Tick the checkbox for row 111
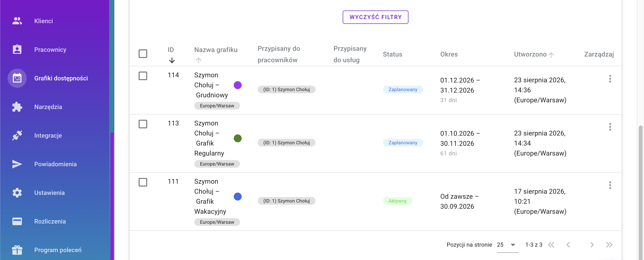The width and height of the screenshot is (644, 260). coord(143,182)
